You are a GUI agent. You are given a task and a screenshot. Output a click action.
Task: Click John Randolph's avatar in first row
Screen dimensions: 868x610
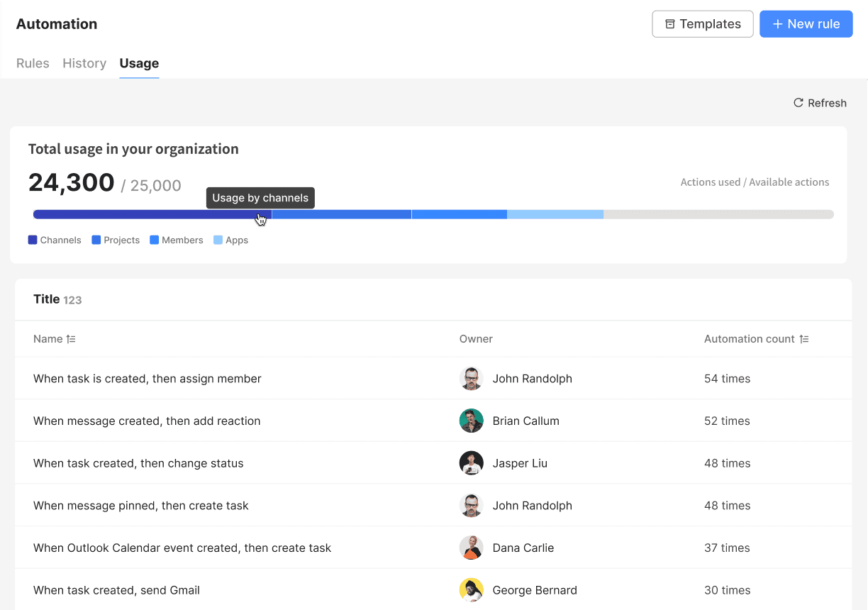tap(471, 379)
